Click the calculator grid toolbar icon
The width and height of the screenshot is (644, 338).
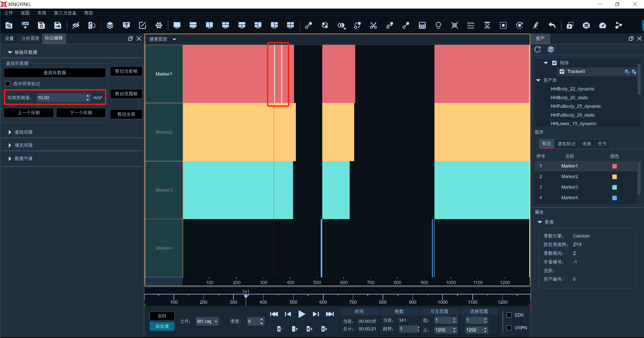(422, 25)
